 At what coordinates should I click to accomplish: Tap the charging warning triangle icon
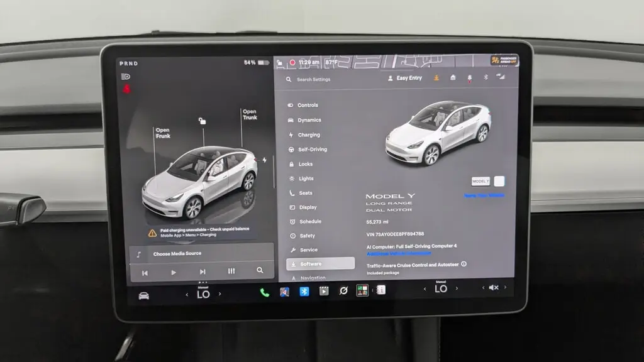152,233
